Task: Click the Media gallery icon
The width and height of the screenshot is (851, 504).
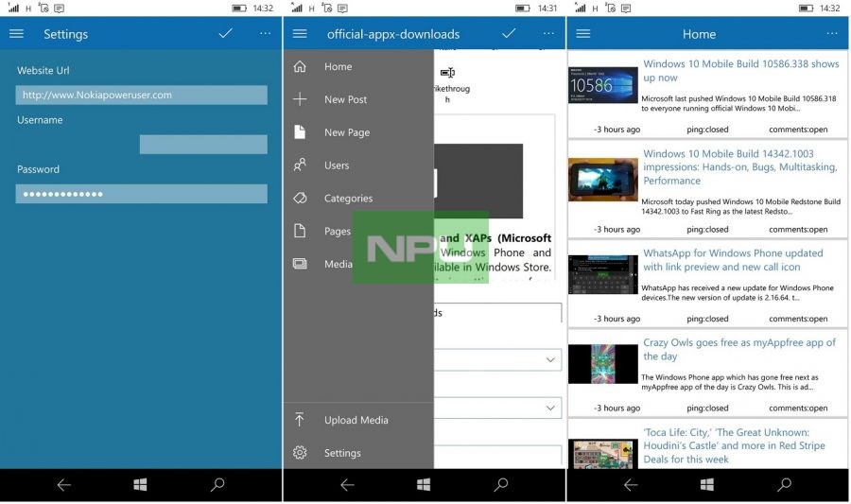Action: [x=300, y=264]
